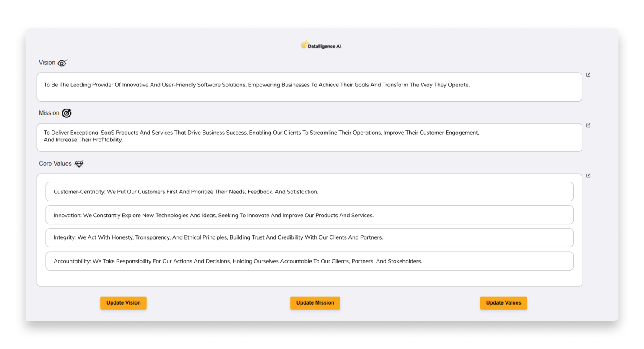Open the edit icon for Core Values
Screen dimensions: 644x349
click(588, 175)
